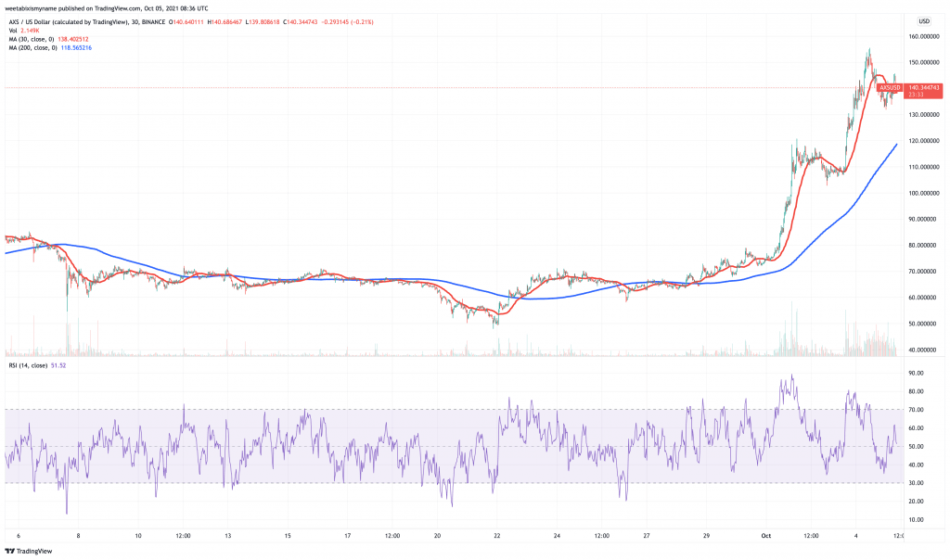Click the date axis label 27
The width and height of the screenshot is (950, 560).
click(x=647, y=536)
